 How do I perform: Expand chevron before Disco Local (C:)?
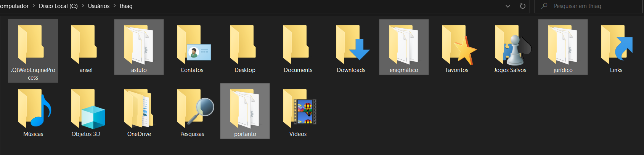pyautogui.click(x=34, y=6)
